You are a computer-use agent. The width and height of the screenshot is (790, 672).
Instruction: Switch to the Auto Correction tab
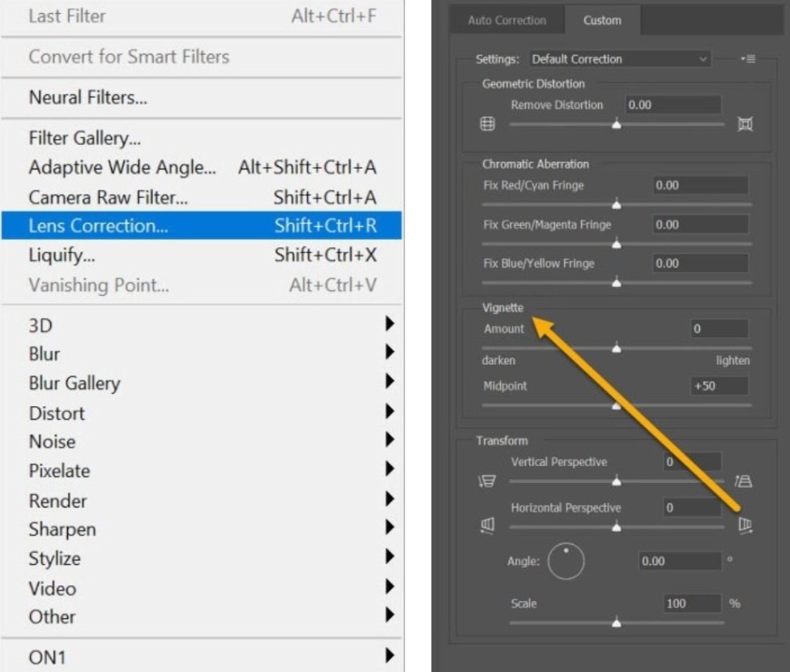click(x=506, y=20)
